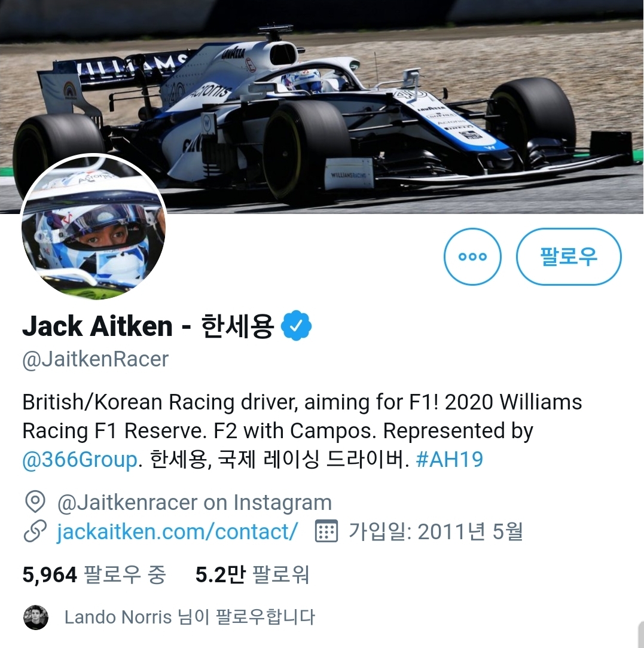
Task: Open the #AH19 hashtag
Action: pos(449,459)
